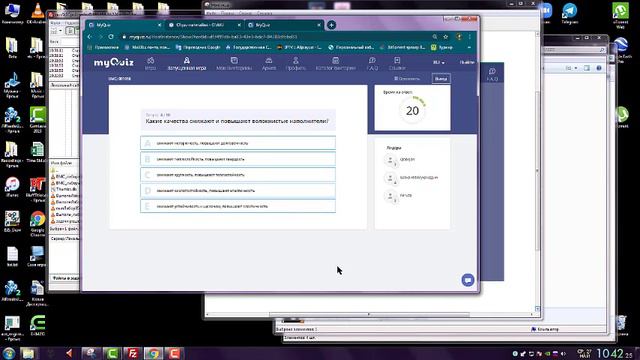
Task: Click the countdown timer showing 20
Action: coord(412,111)
